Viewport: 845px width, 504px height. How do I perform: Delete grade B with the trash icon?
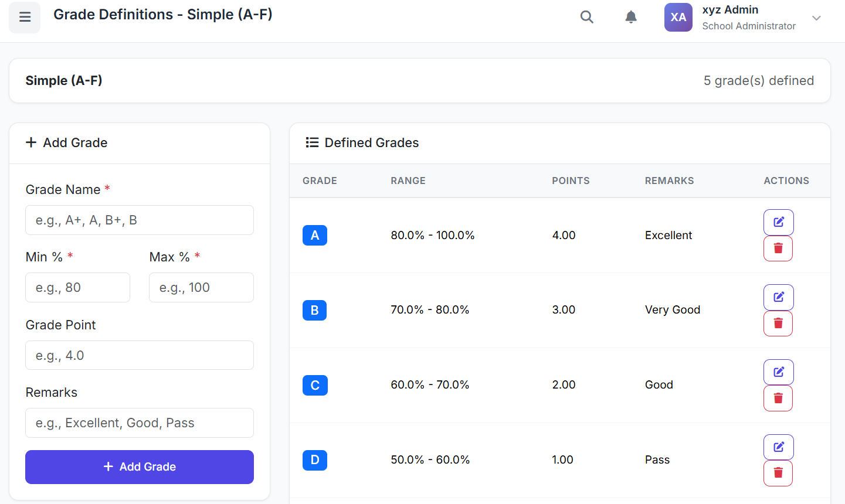pyautogui.click(x=778, y=323)
